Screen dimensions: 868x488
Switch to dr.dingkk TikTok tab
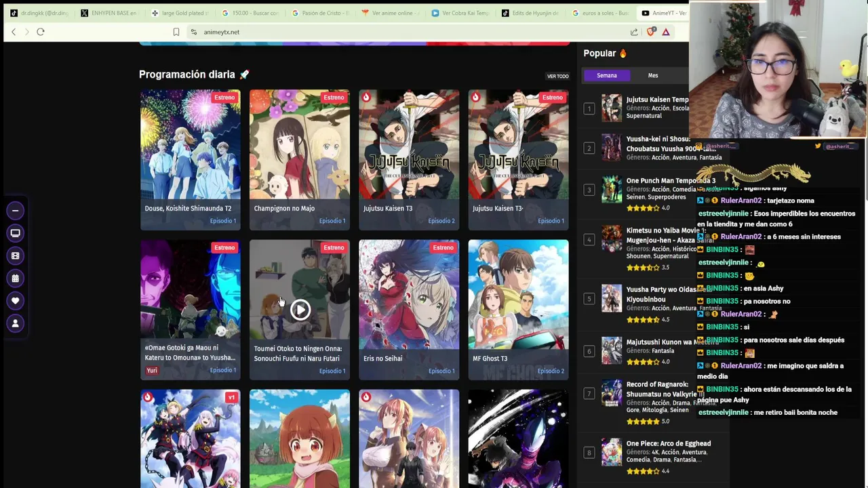[39, 13]
